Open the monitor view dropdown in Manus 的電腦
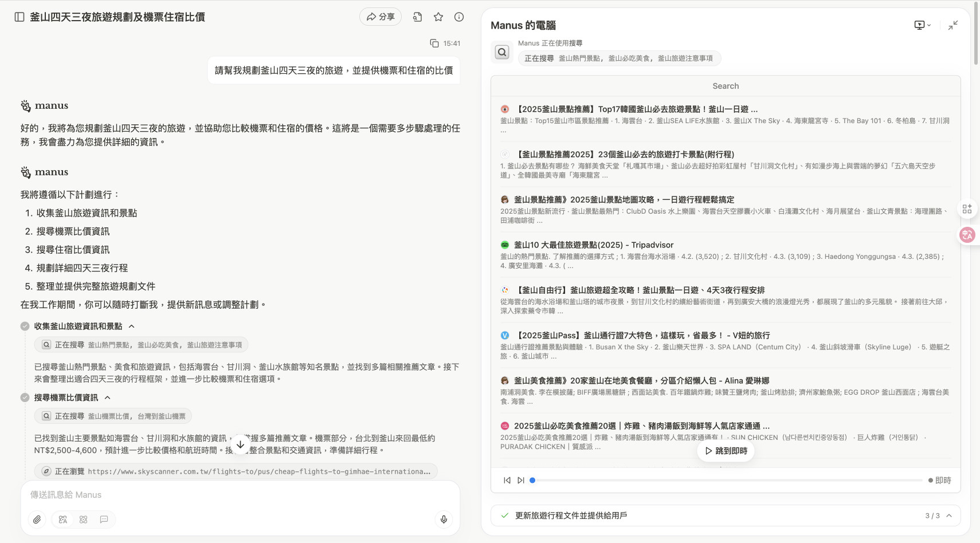 [x=923, y=25]
